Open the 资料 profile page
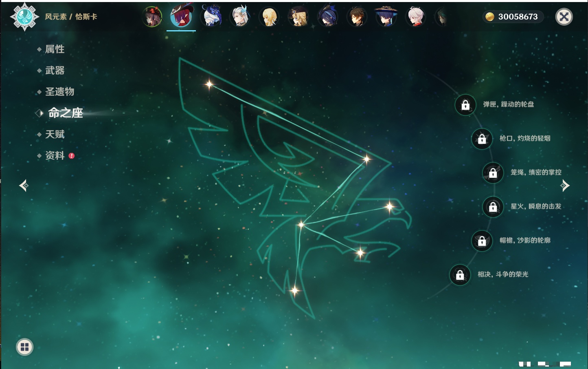The image size is (588, 369). pyautogui.click(x=55, y=155)
